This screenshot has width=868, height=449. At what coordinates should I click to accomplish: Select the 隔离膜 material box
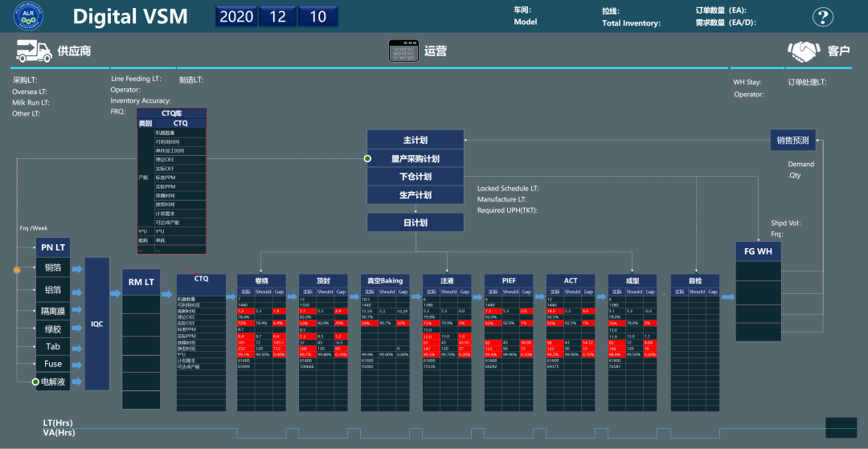[x=53, y=311]
